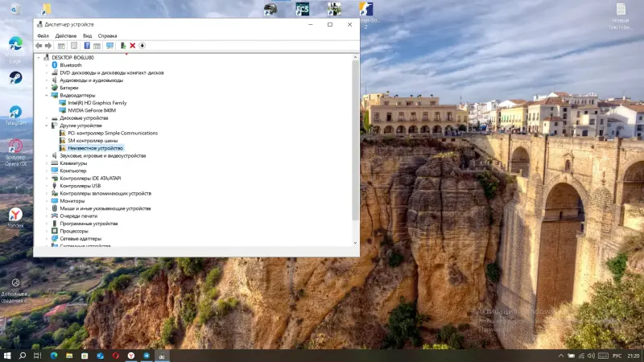Click the Forward arrow in Device Manager toolbar
Image resolution: width=644 pixels, height=362 pixels.
pos(48,46)
